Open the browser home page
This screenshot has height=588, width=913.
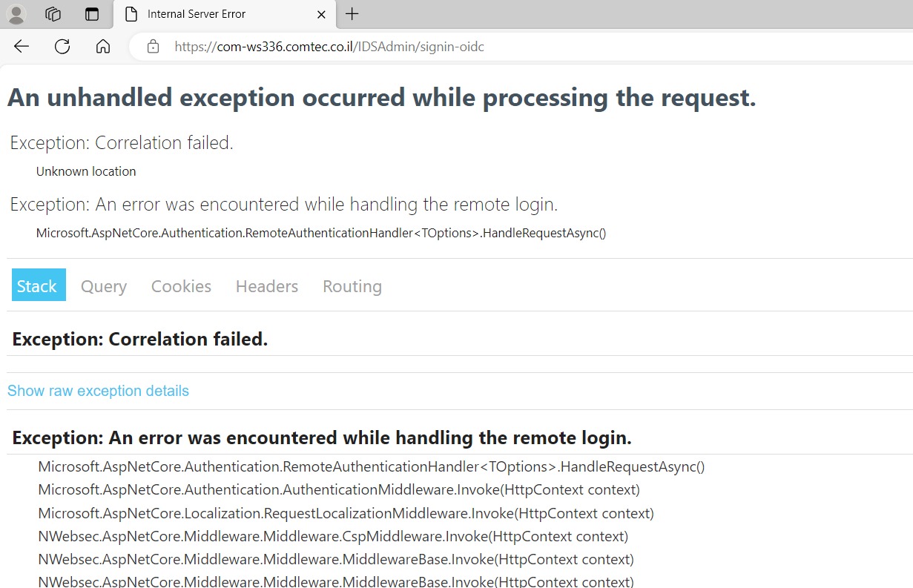pos(103,46)
